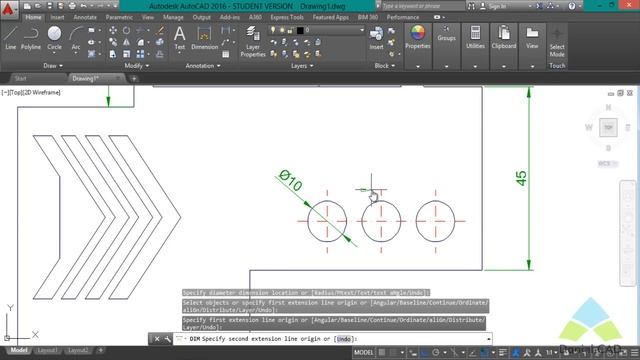The image size is (640, 360).
Task: Open the Manage ribbon tab
Action: tap(173, 18)
